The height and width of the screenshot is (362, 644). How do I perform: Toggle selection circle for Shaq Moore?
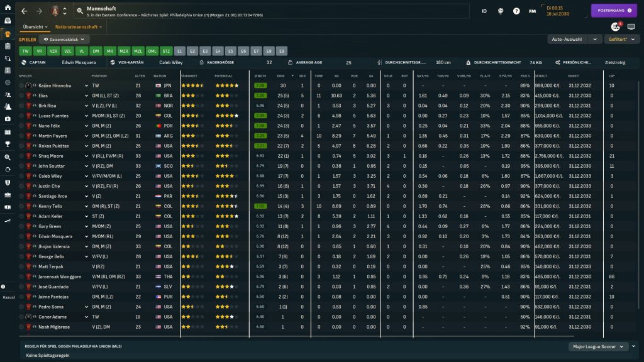pos(21,156)
